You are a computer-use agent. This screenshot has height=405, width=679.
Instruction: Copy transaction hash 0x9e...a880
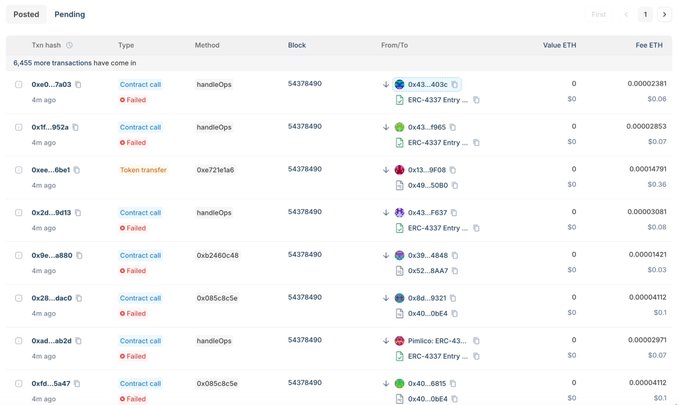pos(80,256)
